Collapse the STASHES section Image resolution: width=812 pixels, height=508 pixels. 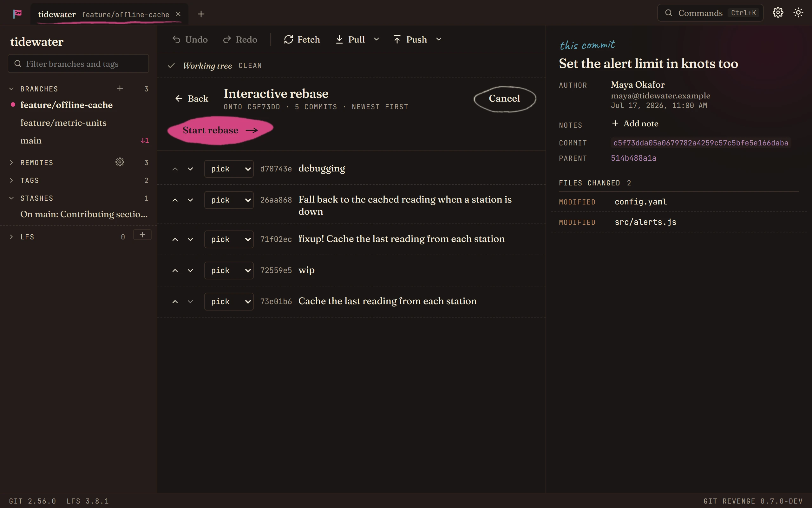pos(11,198)
